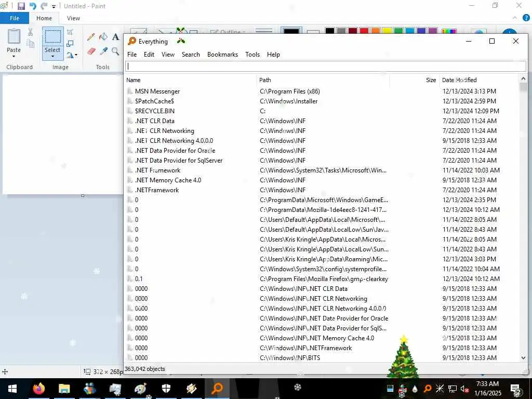
Task: Open the Rotate or flip dropdown
Action: coord(72,55)
